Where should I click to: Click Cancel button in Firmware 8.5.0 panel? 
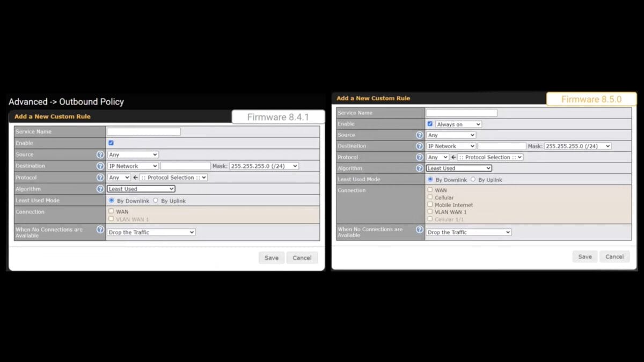click(614, 256)
